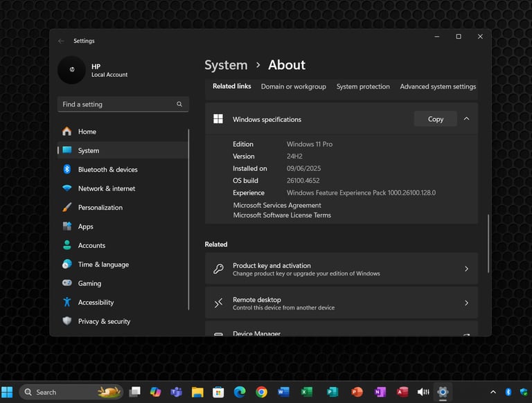Viewport: 532px width, 403px height.
Task: Select the Personalization paintbrush icon
Action: 67,208
